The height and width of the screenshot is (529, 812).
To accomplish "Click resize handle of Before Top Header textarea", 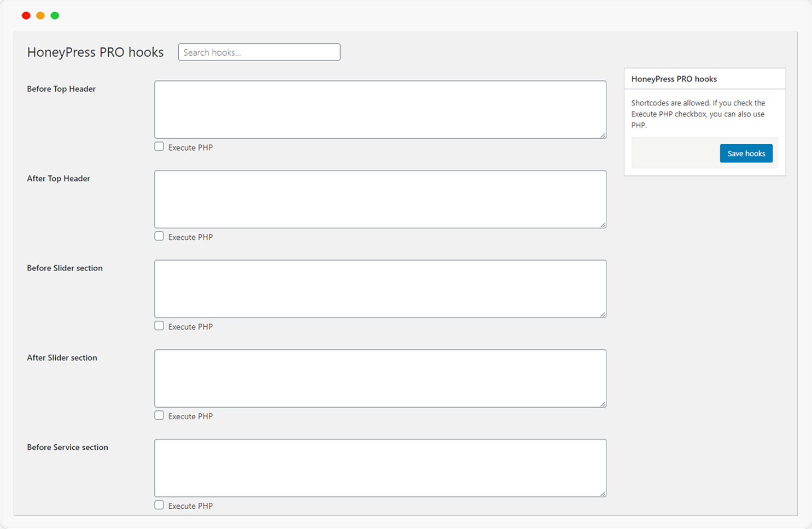I will pyautogui.click(x=603, y=135).
